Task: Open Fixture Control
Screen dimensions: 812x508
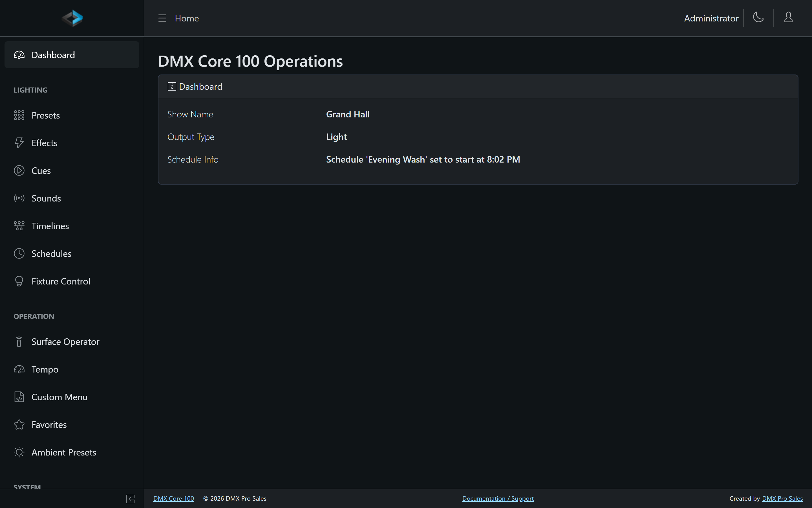Action: point(72,281)
